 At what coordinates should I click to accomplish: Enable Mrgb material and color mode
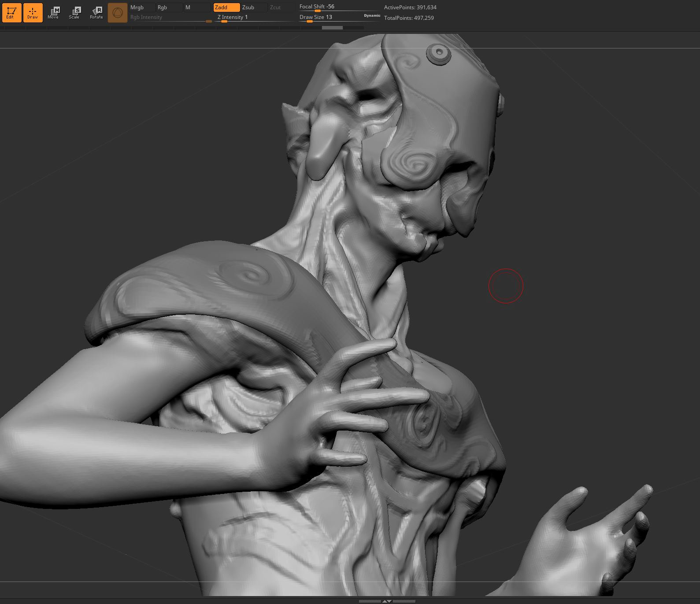coord(141,7)
